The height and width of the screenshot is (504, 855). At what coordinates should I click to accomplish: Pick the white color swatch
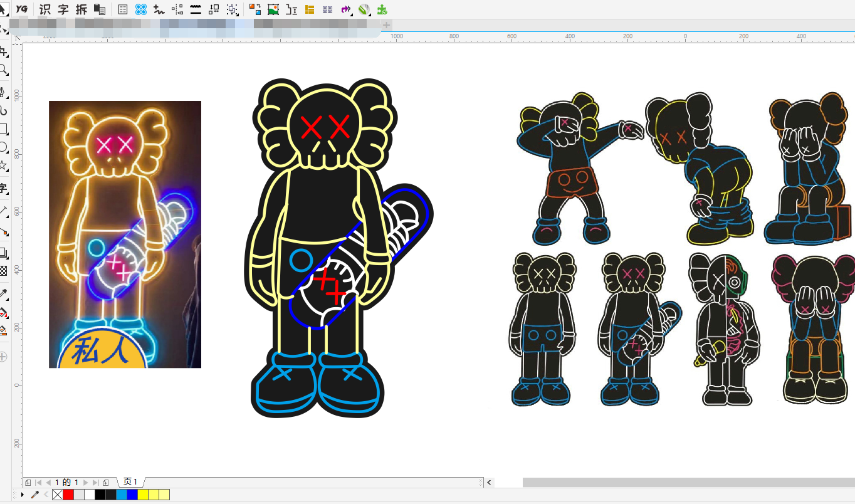point(90,495)
